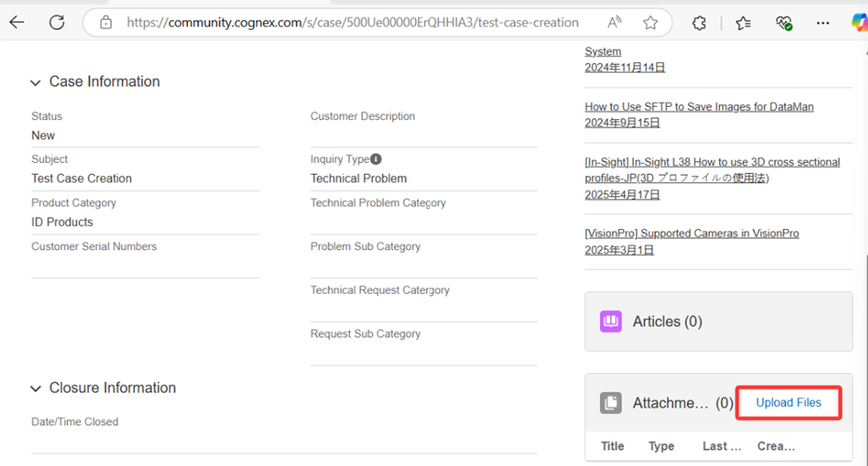Click the Inquiry Type info icon
This screenshot has width=868, height=466.
pyautogui.click(x=376, y=159)
